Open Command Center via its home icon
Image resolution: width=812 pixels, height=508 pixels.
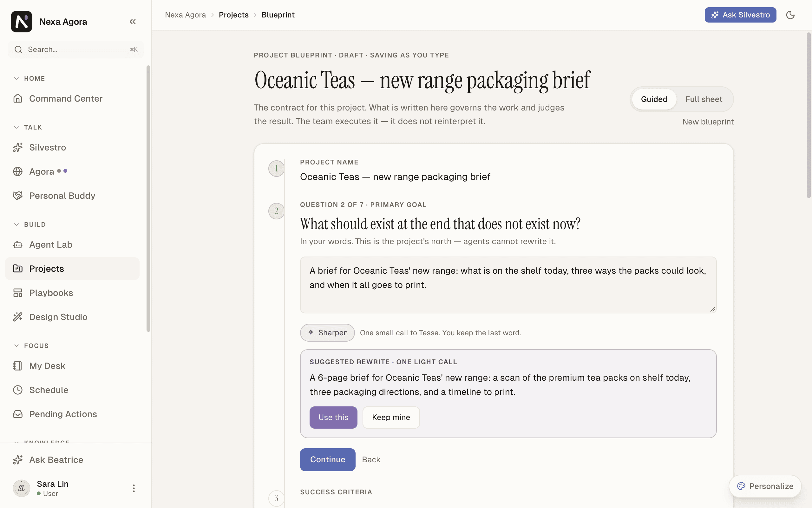point(18,98)
